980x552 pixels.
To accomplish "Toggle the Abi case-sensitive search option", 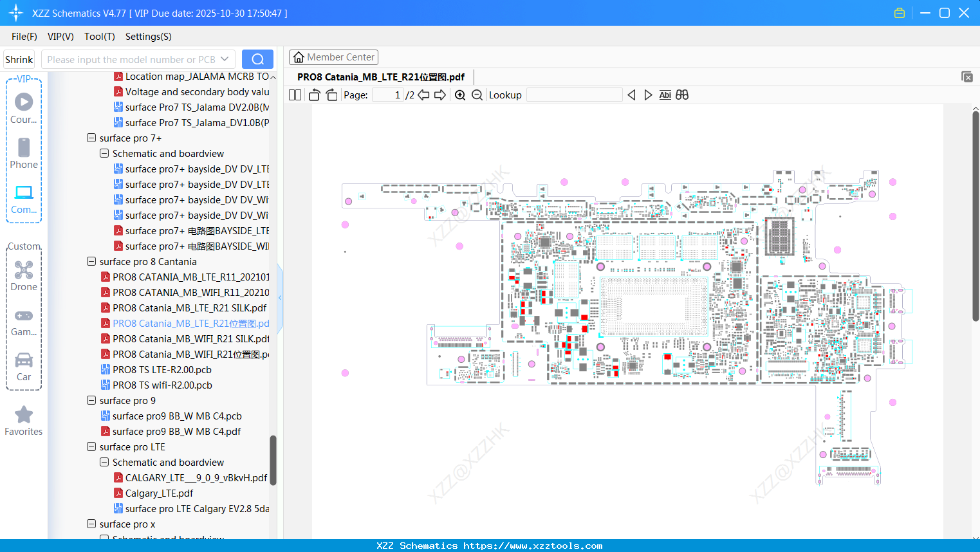I will (x=665, y=95).
